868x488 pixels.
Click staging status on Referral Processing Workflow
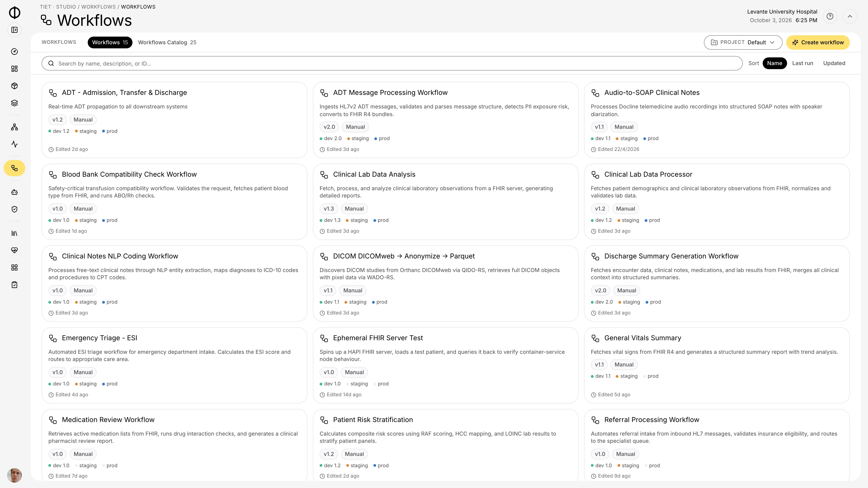pos(628,466)
